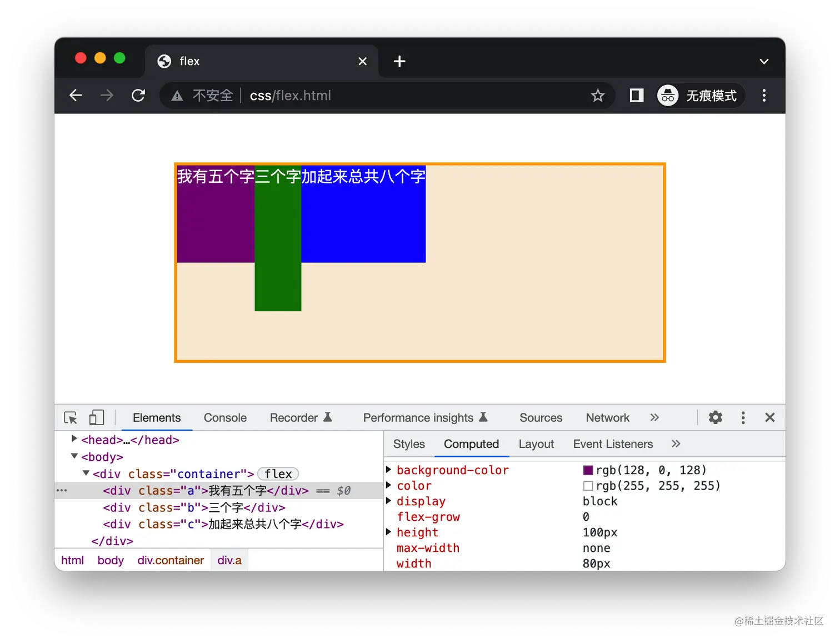The height and width of the screenshot is (643, 840).
Task: Open DevTools customize three-dot menu
Action: (743, 418)
